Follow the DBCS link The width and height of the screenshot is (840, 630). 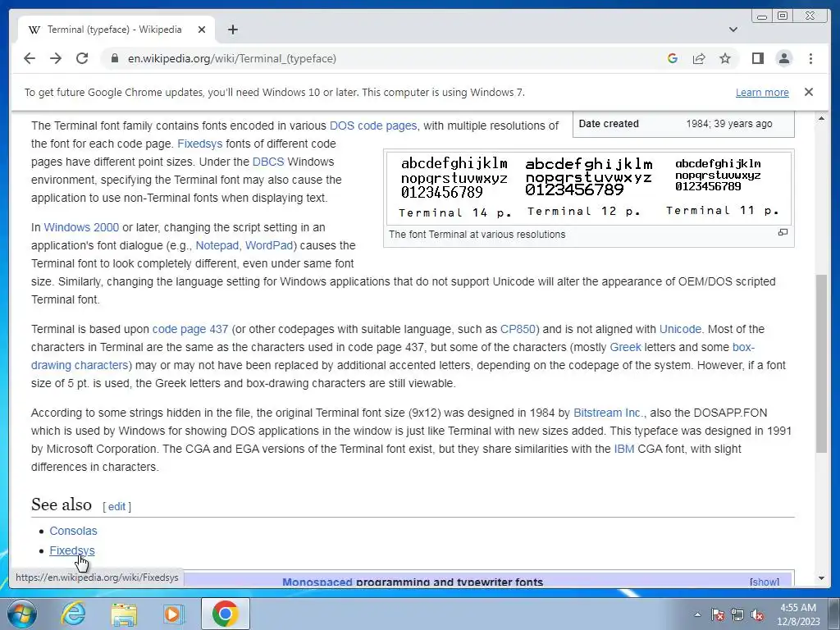pyautogui.click(x=268, y=162)
